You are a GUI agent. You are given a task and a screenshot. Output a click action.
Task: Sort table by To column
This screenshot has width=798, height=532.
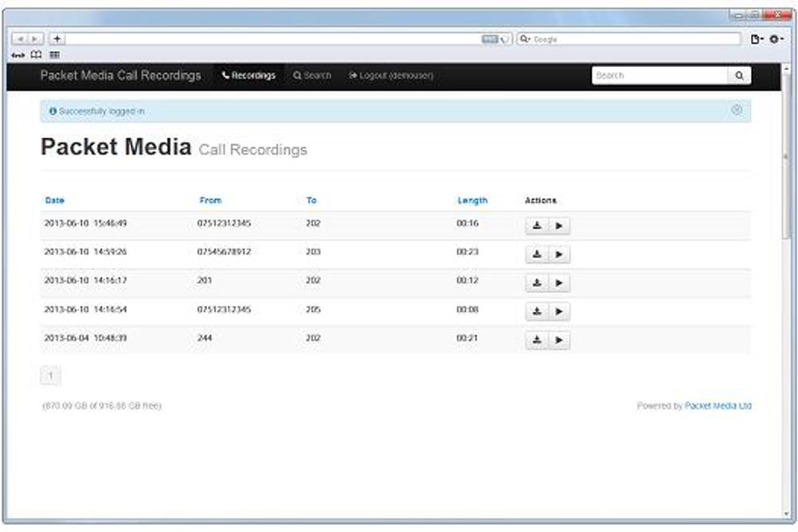311,200
